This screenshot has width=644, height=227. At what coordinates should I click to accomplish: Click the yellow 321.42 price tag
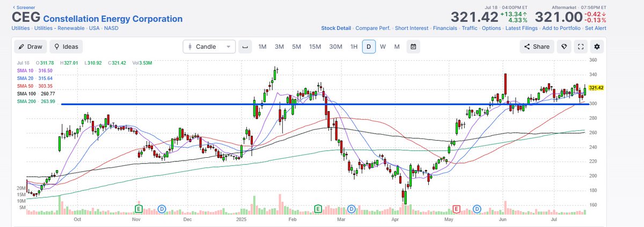(596, 87)
